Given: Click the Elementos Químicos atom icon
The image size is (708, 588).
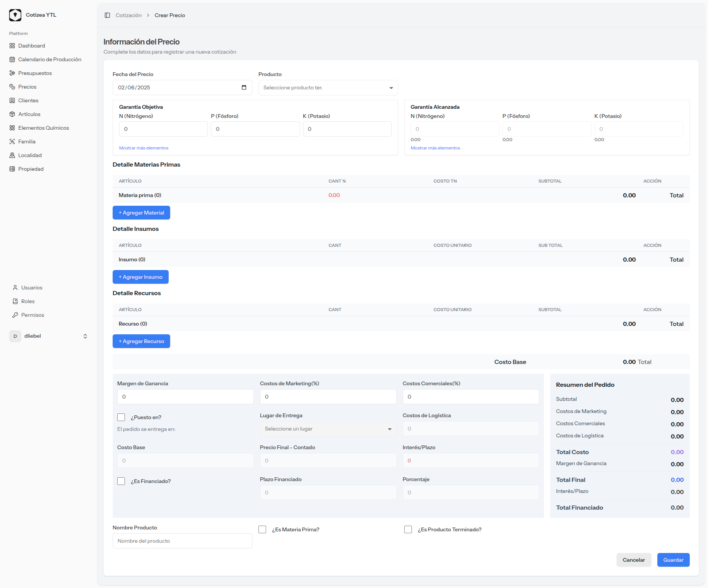Looking at the screenshot, I should 12,128.
